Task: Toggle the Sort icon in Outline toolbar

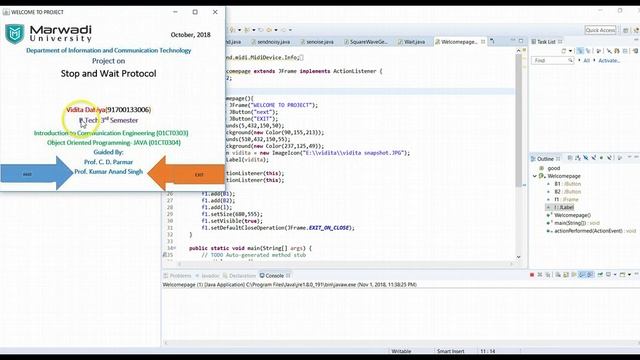Action: 578,158
